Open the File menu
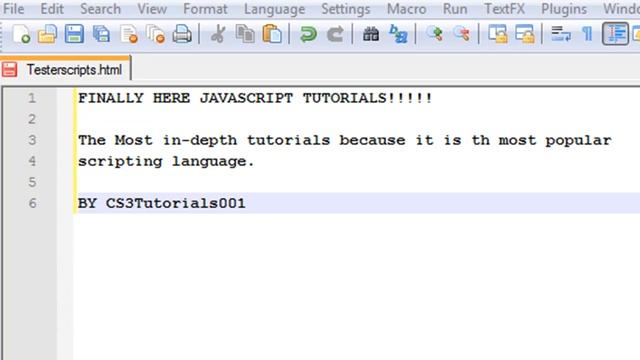 tap(13, 9)
